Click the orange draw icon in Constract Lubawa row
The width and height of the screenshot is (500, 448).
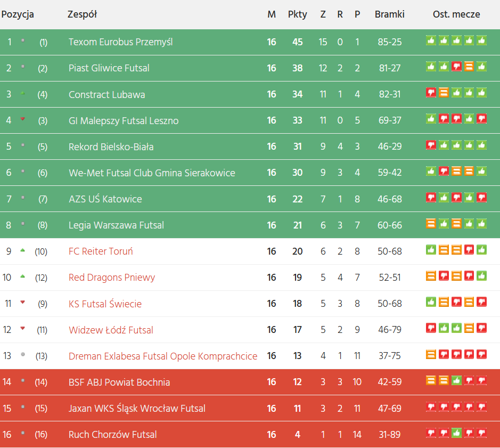click(x=444, y=93)
